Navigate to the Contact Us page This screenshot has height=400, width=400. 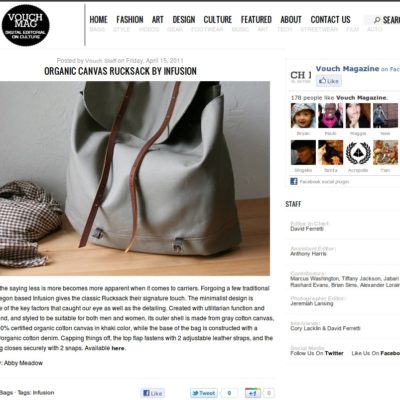[330, 20]
